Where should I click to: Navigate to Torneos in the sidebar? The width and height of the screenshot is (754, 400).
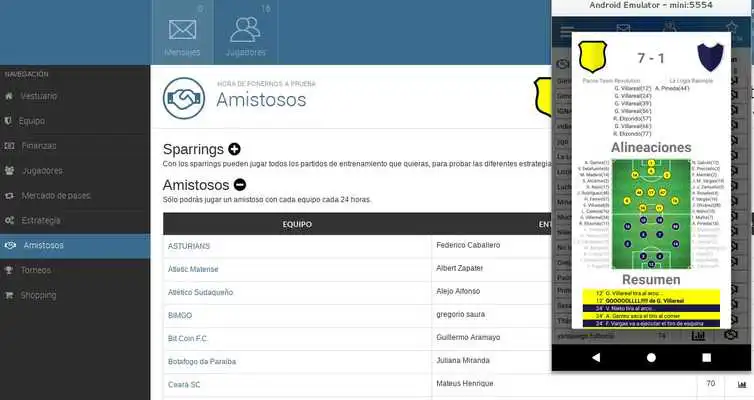(37, 270)
